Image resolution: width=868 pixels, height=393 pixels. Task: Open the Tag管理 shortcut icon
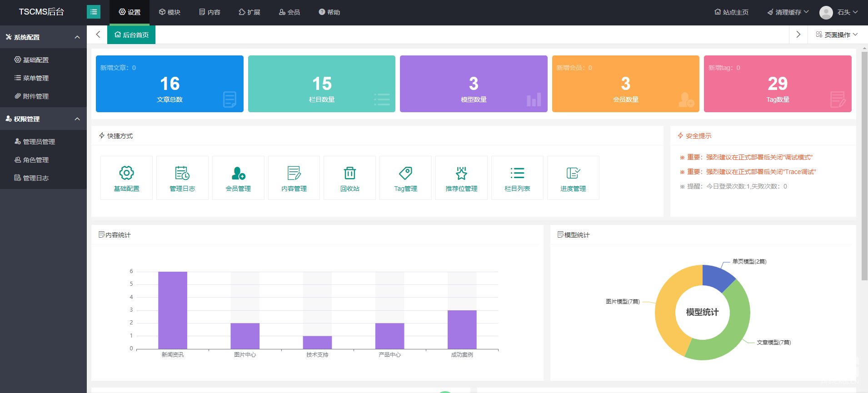click(405, 173)
